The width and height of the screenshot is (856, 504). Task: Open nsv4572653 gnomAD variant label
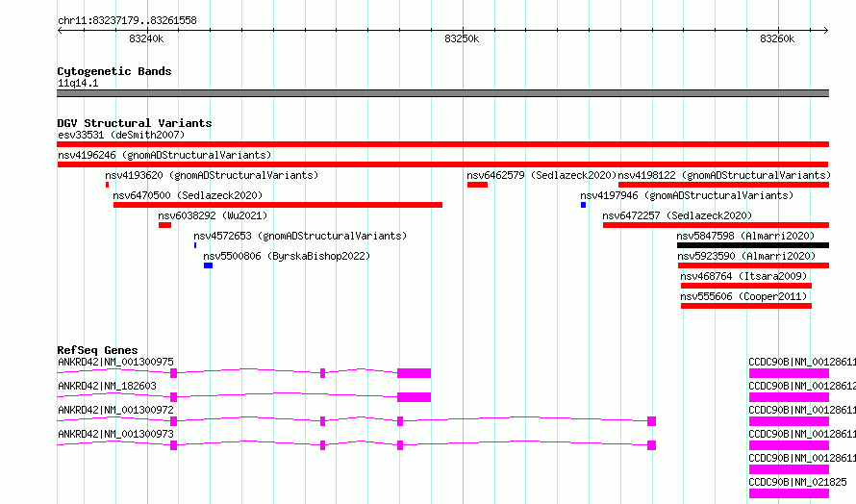(300, 236)
